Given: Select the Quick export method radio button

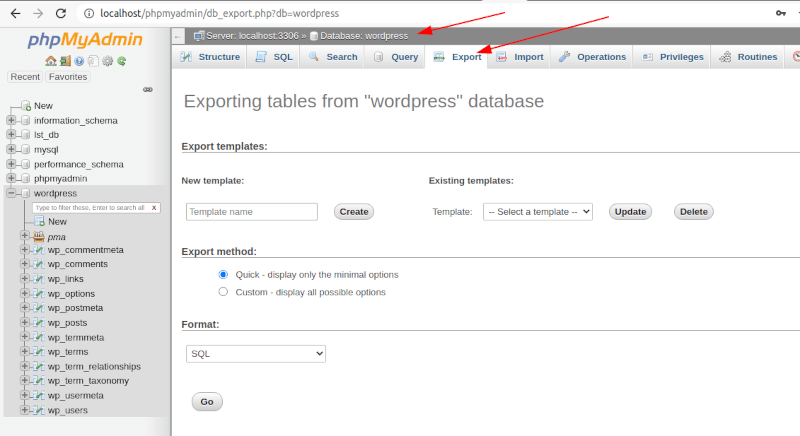Looking at the screenshot, I should (223, 274).
